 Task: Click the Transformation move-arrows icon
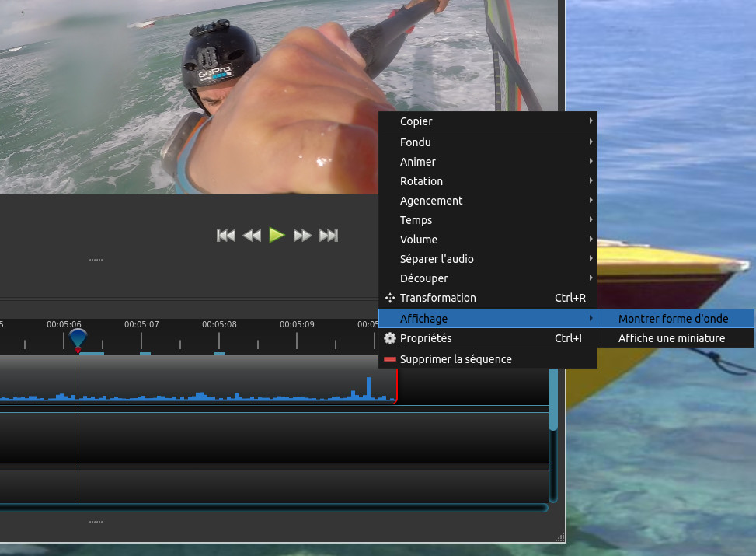pos(390,298)
